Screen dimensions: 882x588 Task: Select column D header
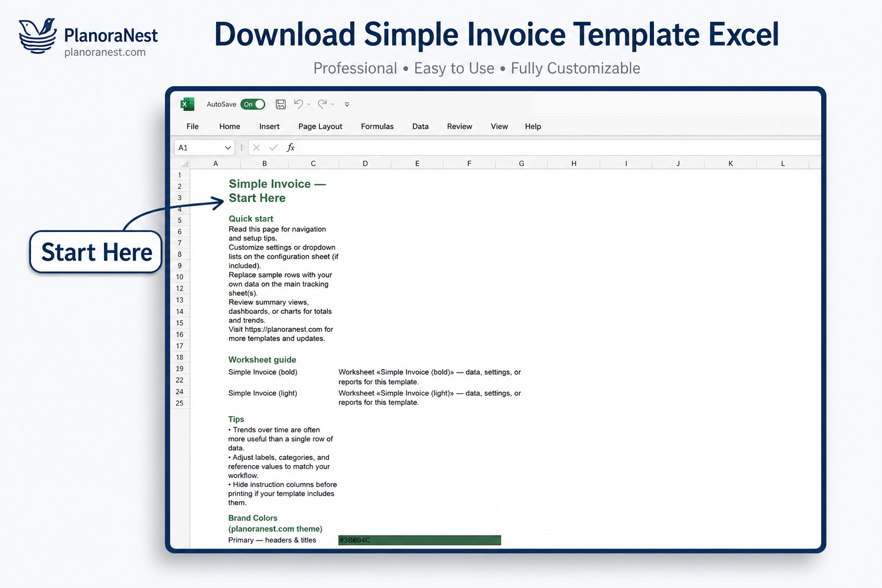(365, 164)
